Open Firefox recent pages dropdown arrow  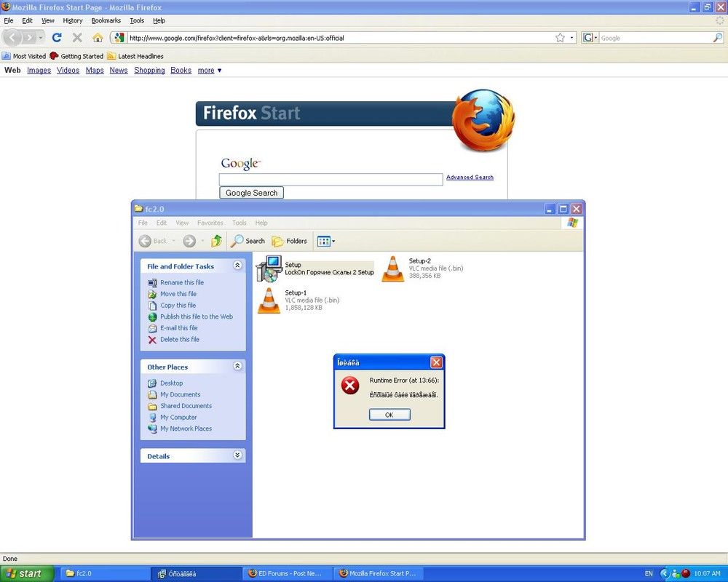[40, 38]
